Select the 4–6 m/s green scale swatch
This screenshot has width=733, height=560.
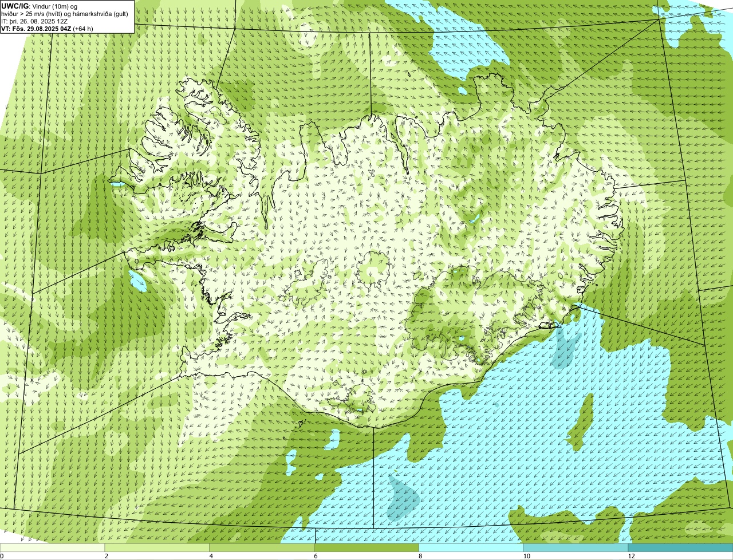pyautogui.click(x=262, y=548)
